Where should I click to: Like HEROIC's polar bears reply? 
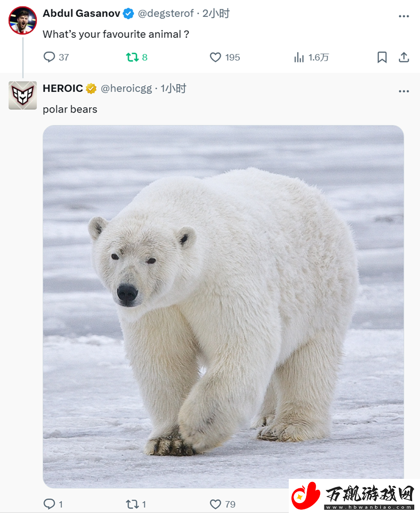click(x=223, y=504)
